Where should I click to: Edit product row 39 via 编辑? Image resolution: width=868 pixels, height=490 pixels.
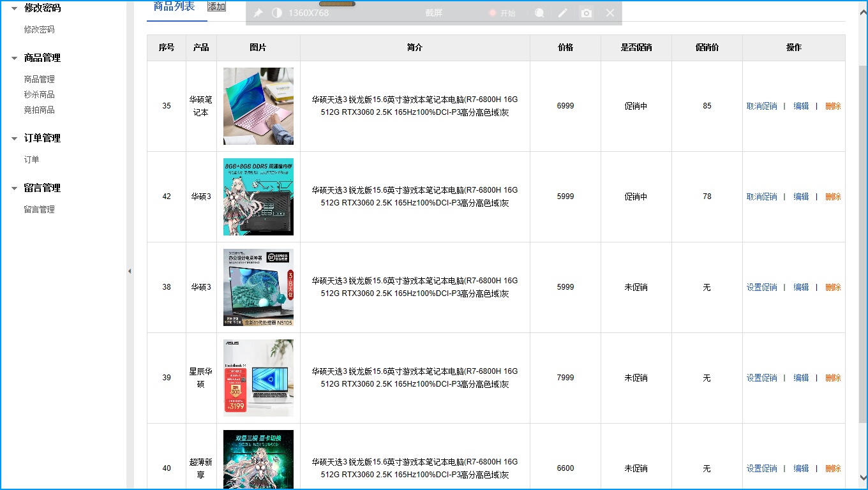click(801, 378)
